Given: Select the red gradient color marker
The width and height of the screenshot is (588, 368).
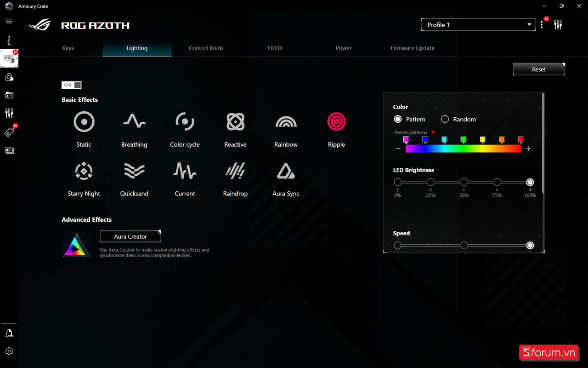Looking at the screenshot, I should click(521, 140).
